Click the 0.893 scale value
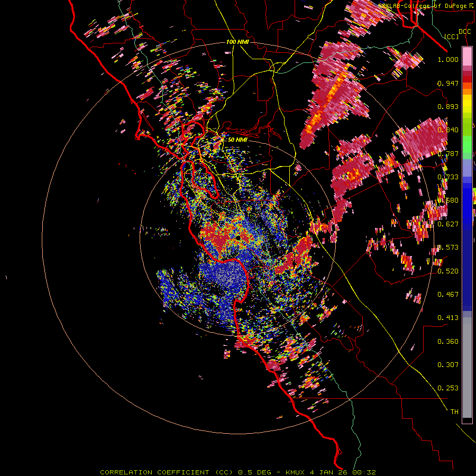The height and width of the screenshot is (476, 476). click(x=448, y=106)
